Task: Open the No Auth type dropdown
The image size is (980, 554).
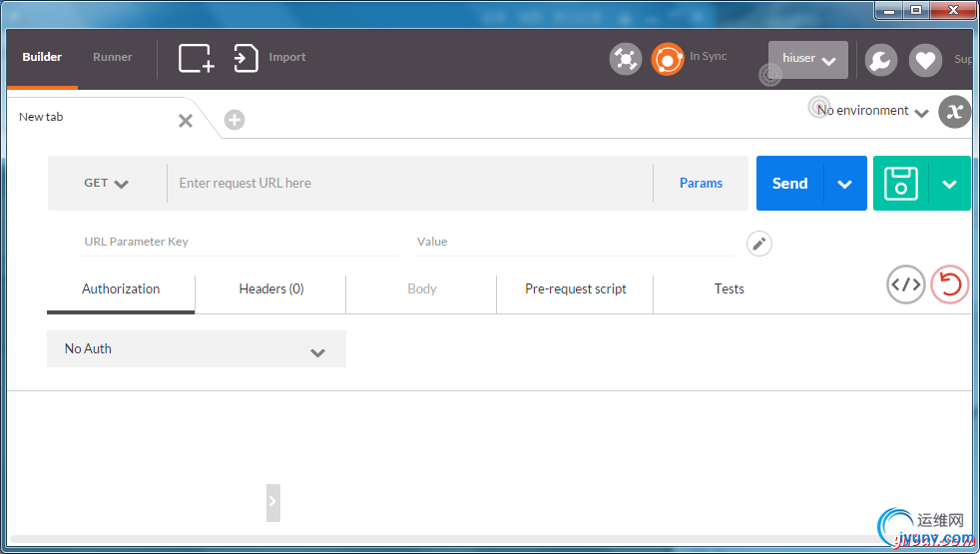Action: point(197,349)
